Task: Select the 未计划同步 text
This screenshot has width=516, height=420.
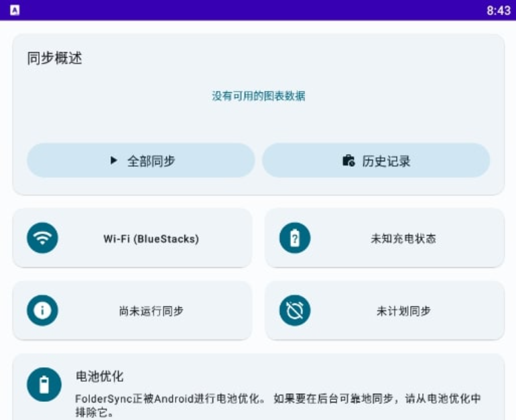Action: [403, 311]
